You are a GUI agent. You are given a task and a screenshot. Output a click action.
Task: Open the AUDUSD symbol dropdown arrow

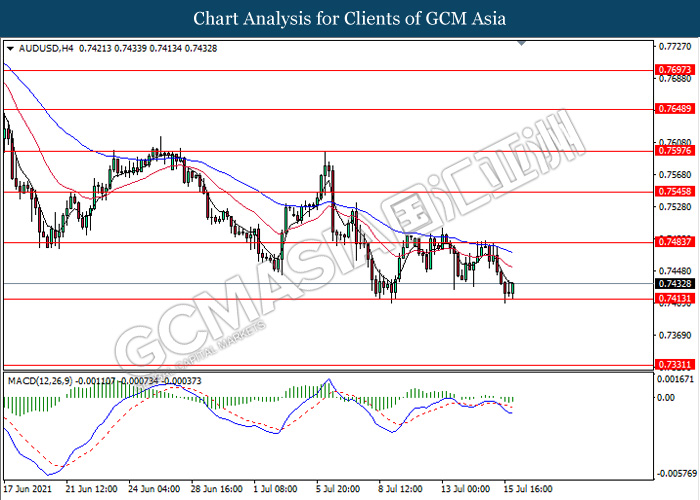point(11,48)
